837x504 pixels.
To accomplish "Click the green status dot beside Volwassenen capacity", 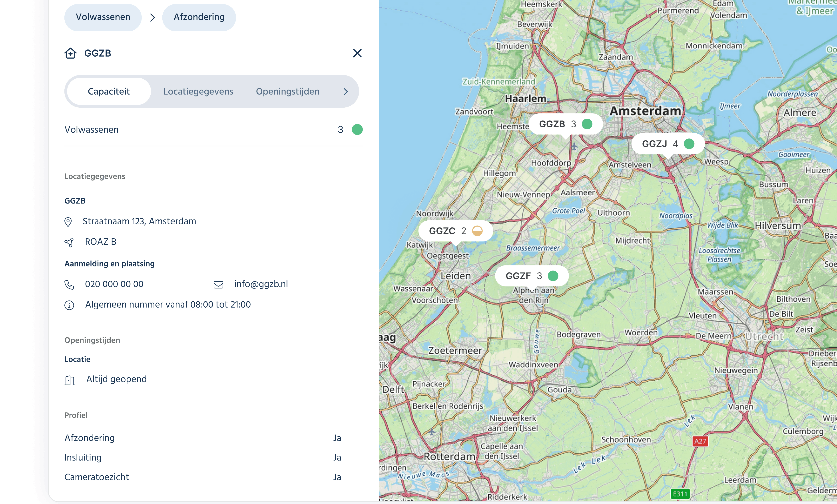I will pos(357,130).
